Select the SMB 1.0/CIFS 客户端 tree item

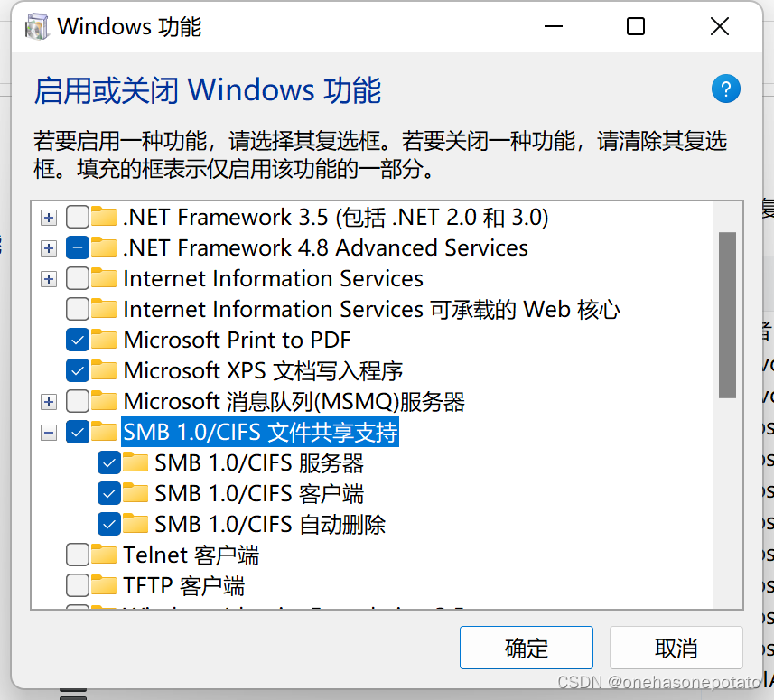coord(259,494)
